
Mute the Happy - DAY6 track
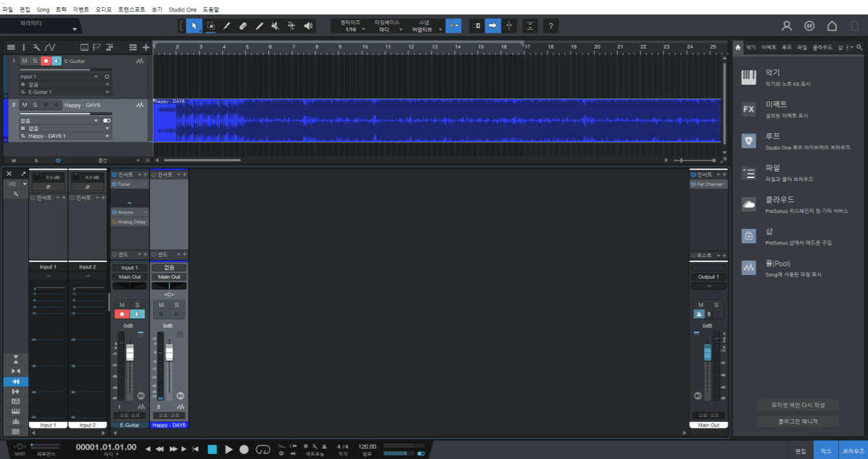(25, 105)
